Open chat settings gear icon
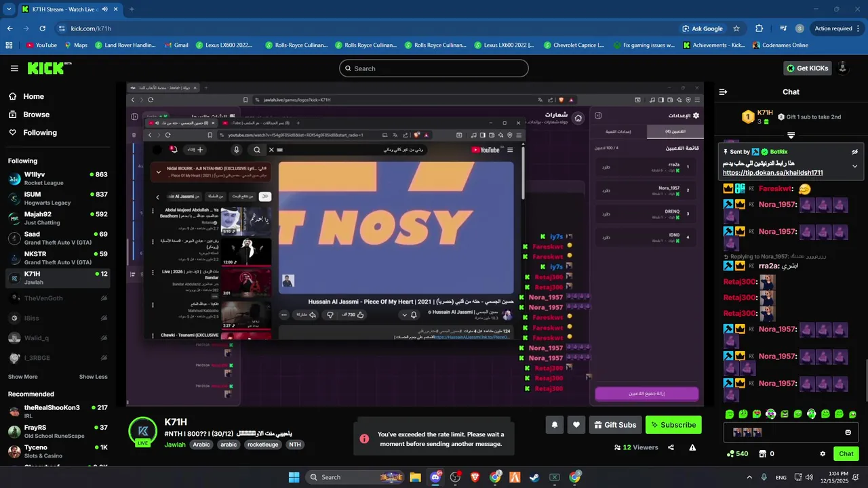 823,453
